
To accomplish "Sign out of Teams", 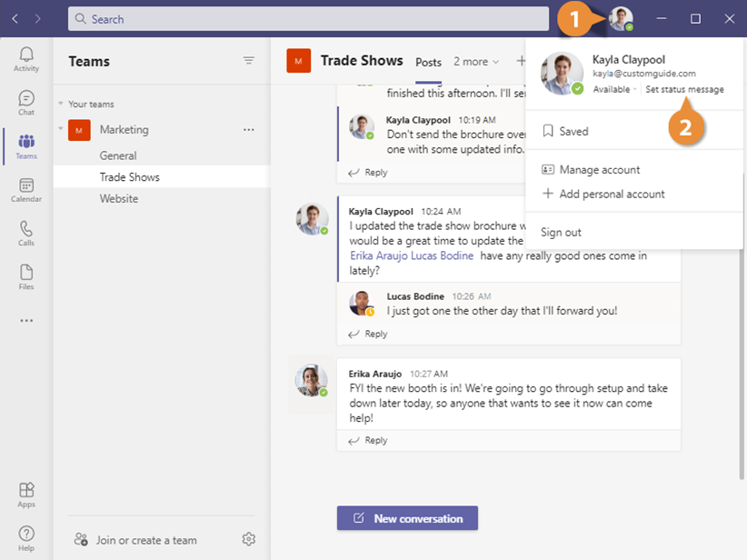I will click(561, 232).
